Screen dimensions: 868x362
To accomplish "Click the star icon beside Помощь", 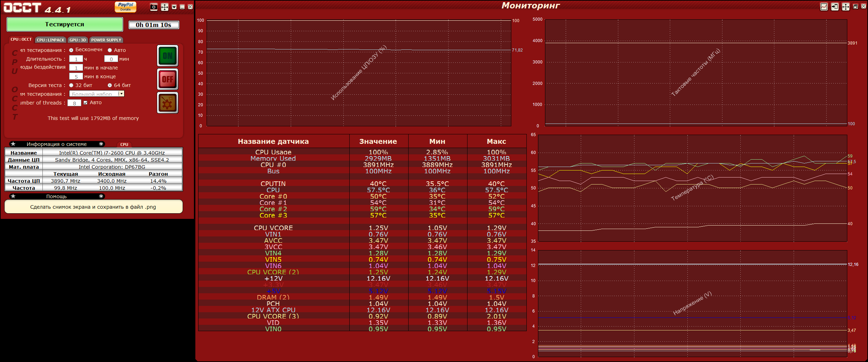I will tap(13, 196).
